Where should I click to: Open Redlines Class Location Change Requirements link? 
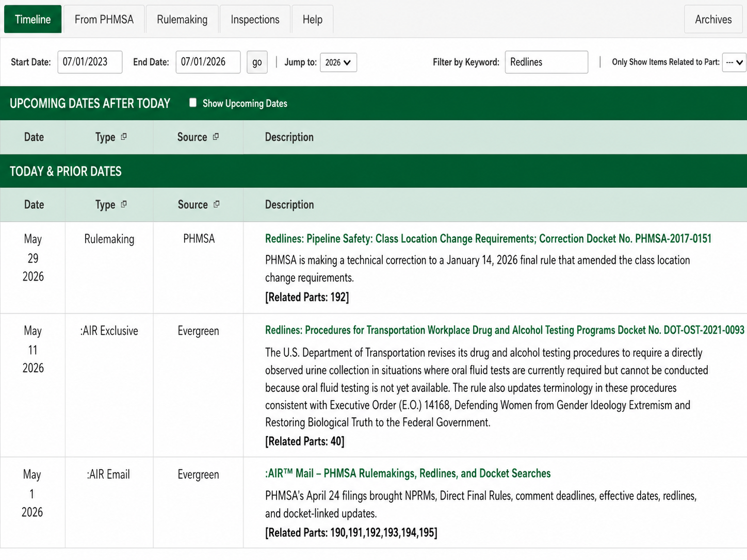[x=488, y=239]
